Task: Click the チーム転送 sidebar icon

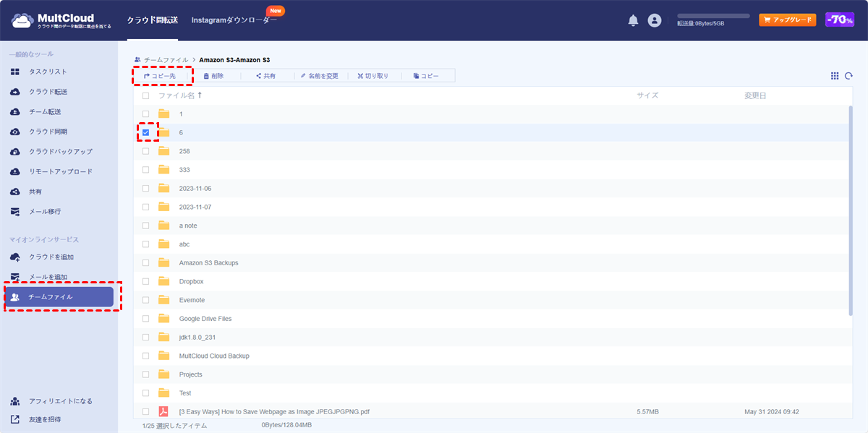Action: pos(14,112)
